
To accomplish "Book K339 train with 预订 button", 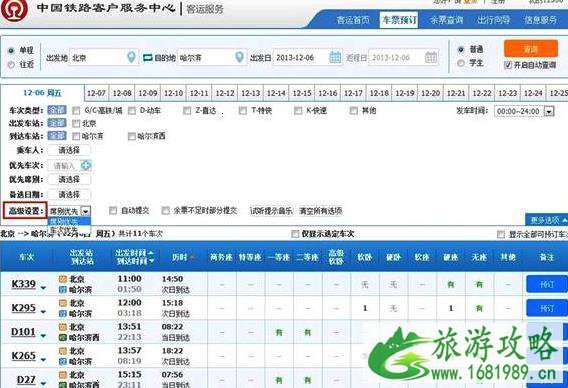I will point(547,284).
